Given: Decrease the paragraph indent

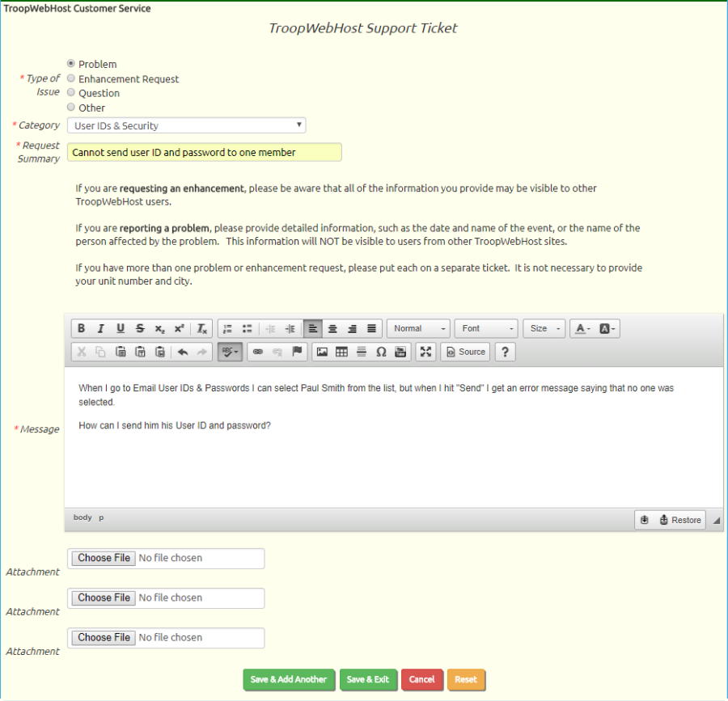Looking at the screenshot, I should pos(270,328).
